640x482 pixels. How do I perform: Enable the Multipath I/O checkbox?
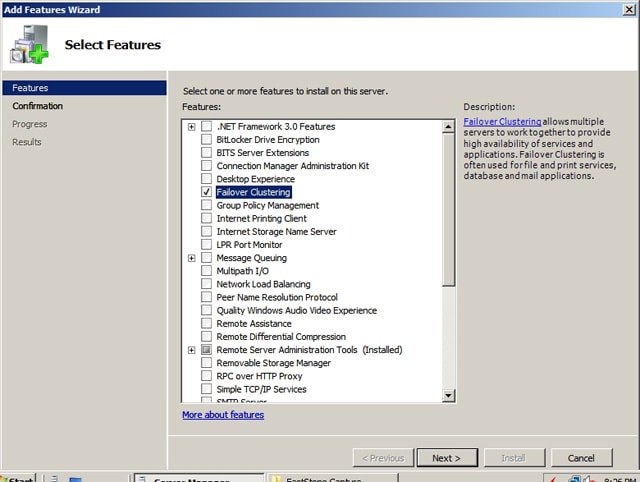tap(207, 271)
